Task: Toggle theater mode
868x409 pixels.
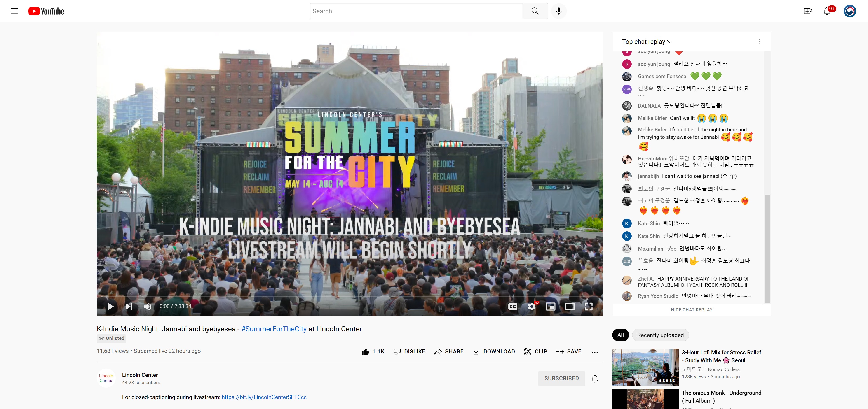Action: point(570,306)
